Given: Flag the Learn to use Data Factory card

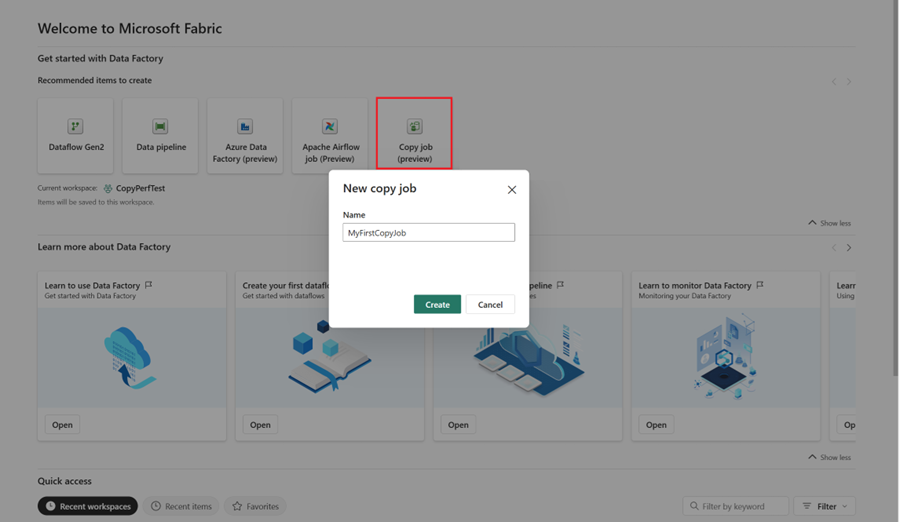Looking at the screenshot, I should (149, 285).
